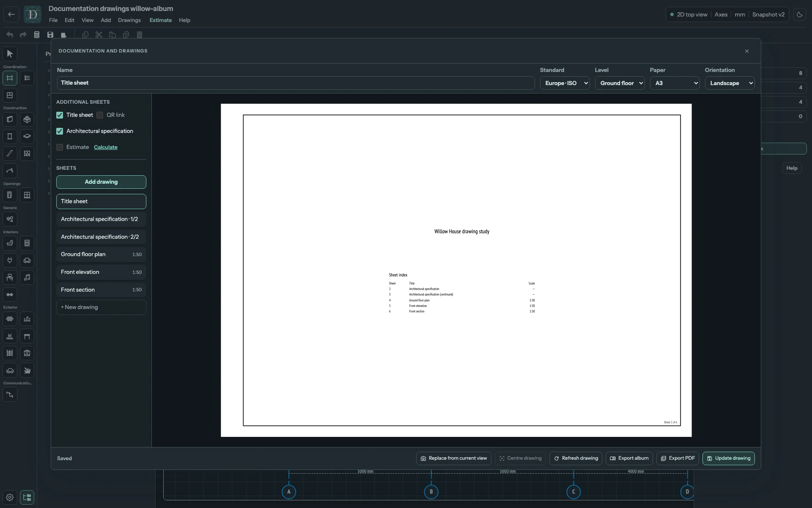Open the Standard Europe ISO dropdown

[565, 83]
